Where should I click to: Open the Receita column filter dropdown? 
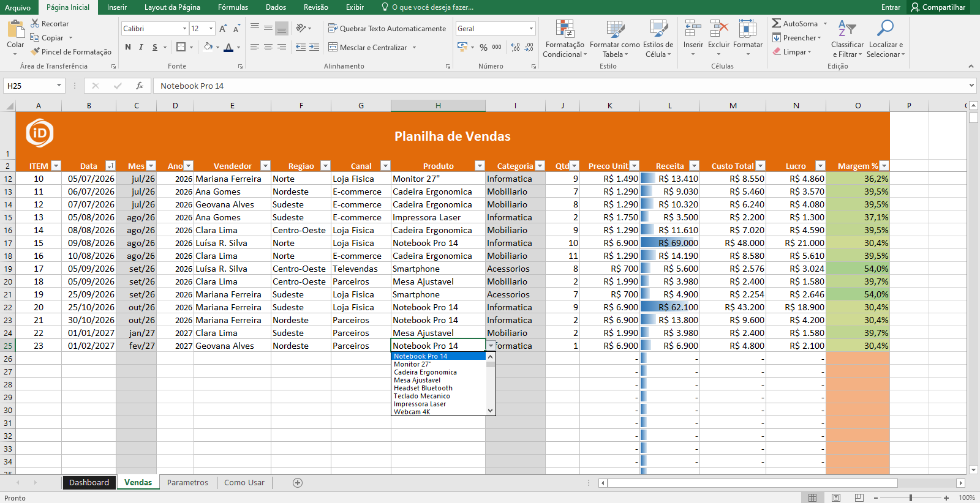pyautogui.click(x=694, y=166)
